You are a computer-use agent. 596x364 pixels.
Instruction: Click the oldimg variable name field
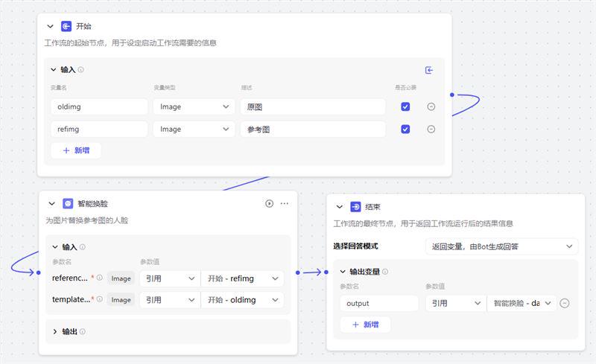pos(99,106)
